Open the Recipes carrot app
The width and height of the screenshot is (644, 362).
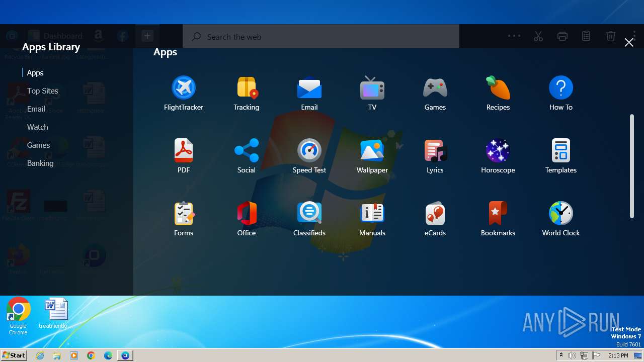498,94
